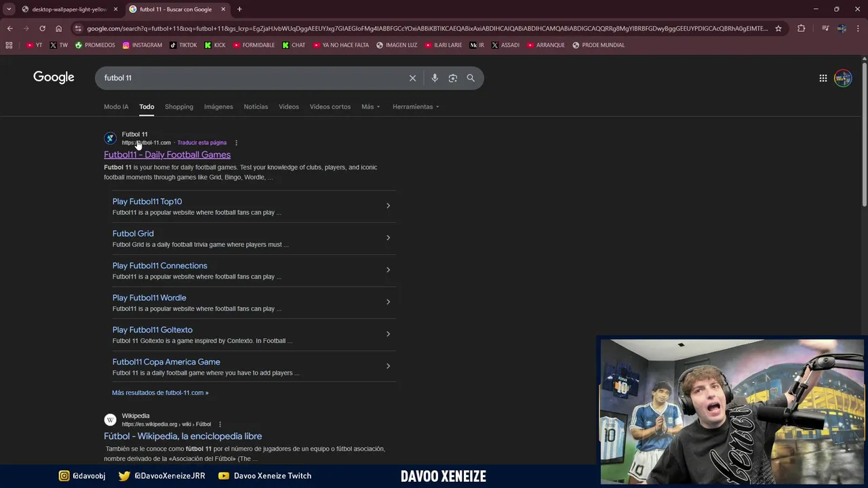Image resolution: width=868 pixels, height=488 pixels.
Task: Switch to the Noticias tab
Action: click(256, 106)
